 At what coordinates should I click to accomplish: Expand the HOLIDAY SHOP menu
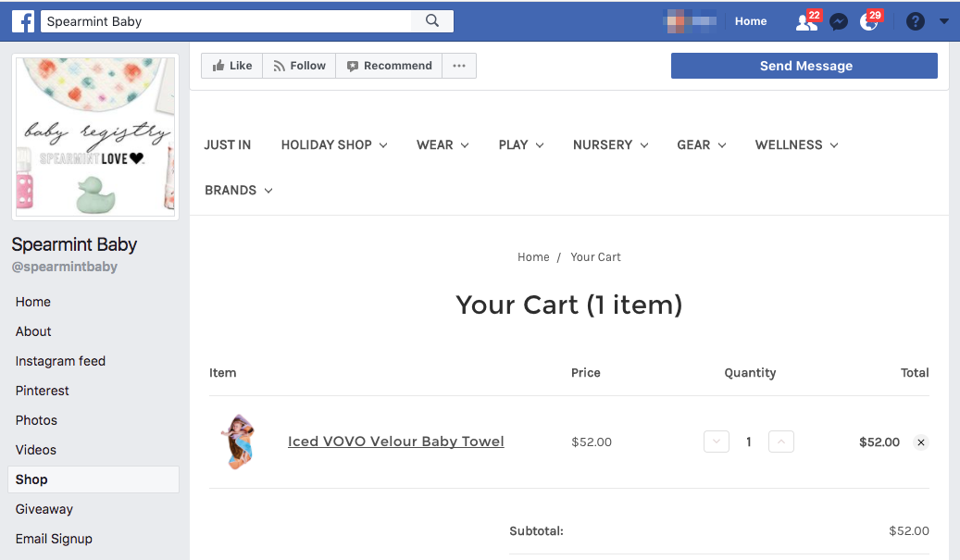click(x=334, y=145)
